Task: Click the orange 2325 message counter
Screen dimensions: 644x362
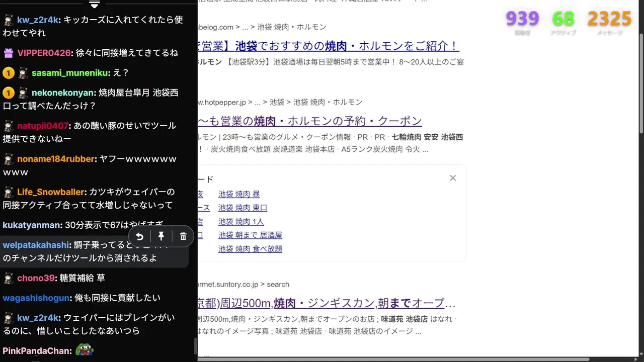Action: [609, 19]
